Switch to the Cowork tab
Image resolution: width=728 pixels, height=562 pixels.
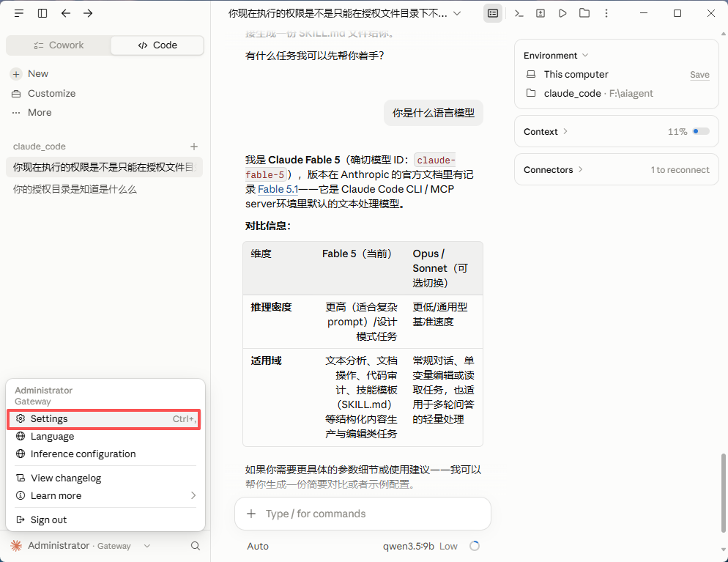(59, 45)
